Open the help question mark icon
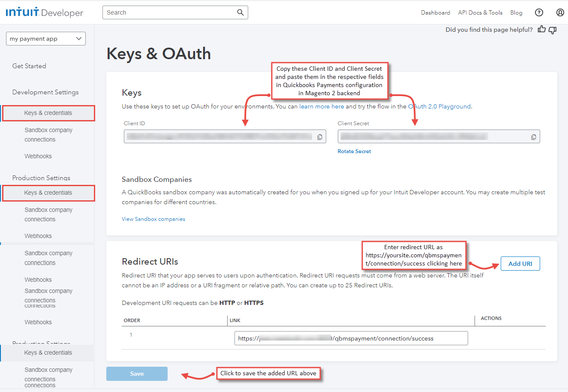 (x=539, y=12)
